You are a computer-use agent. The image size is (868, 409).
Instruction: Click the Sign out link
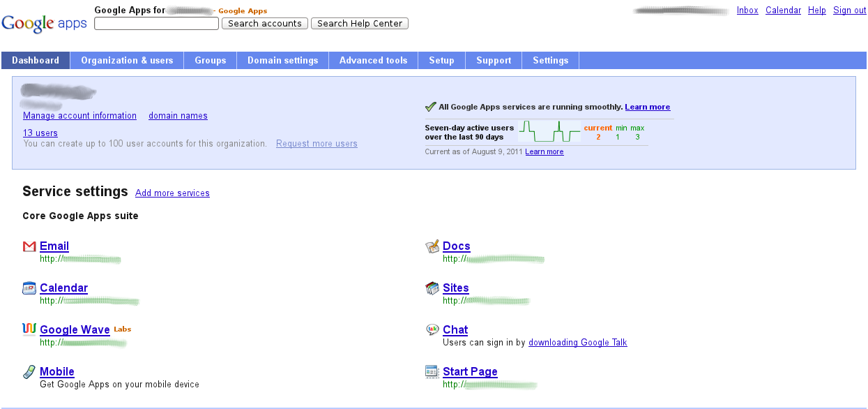click(850, 10)
